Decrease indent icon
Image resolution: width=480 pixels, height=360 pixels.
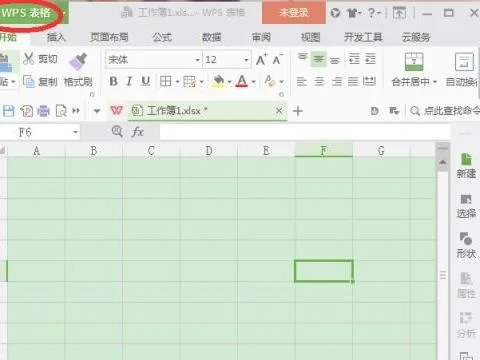(x=354, y=59)
